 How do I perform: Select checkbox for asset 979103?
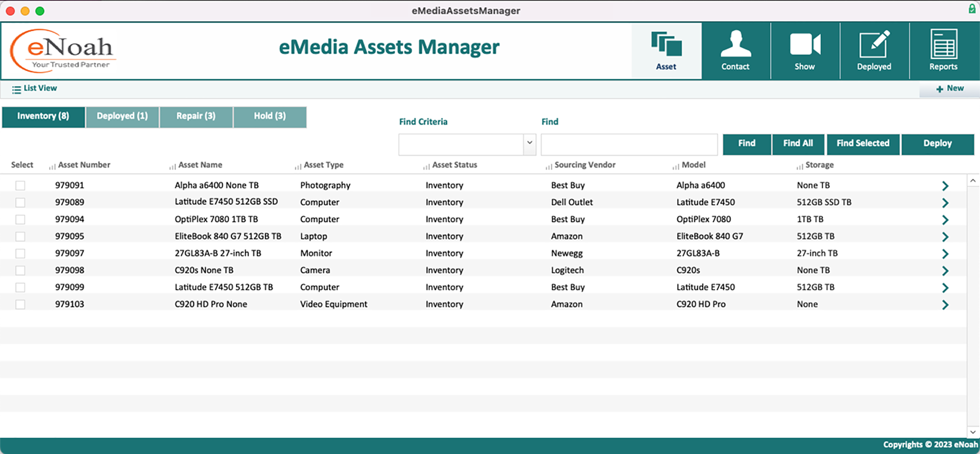coord(20,305)
